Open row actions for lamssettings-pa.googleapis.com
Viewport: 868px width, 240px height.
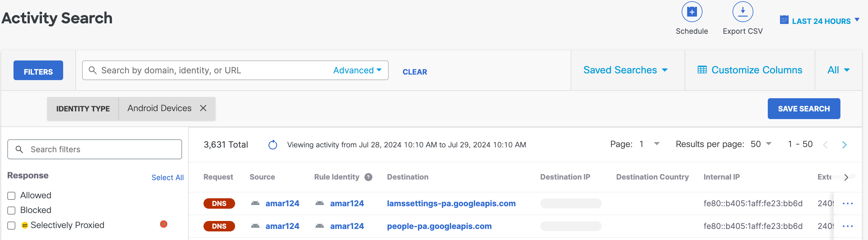point(847,203)
